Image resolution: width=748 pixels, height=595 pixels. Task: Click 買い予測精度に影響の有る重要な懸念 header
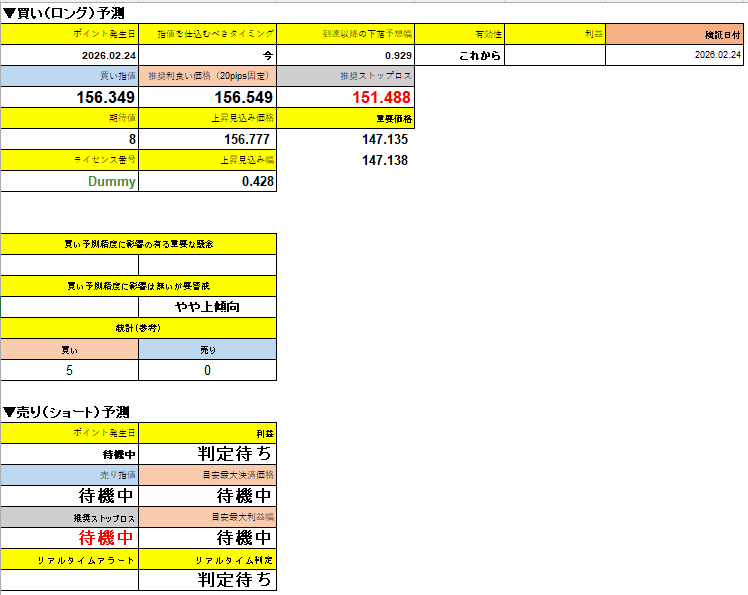[138, 244]
